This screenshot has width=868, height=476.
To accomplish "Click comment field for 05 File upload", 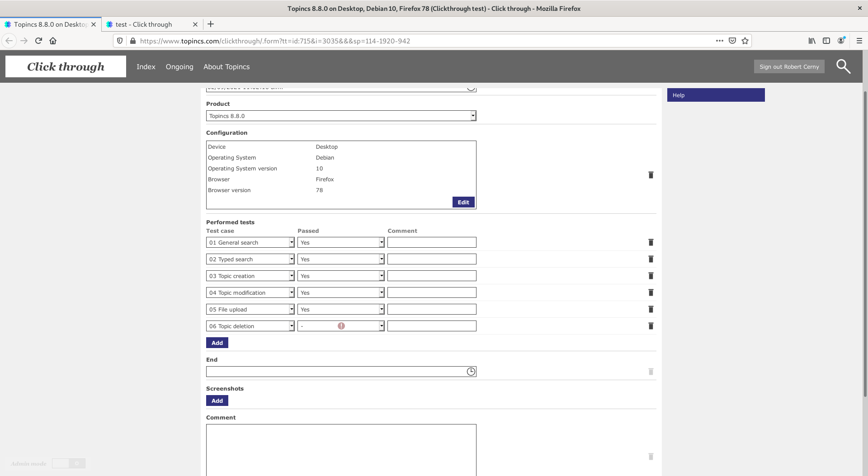I will (432, 309).
